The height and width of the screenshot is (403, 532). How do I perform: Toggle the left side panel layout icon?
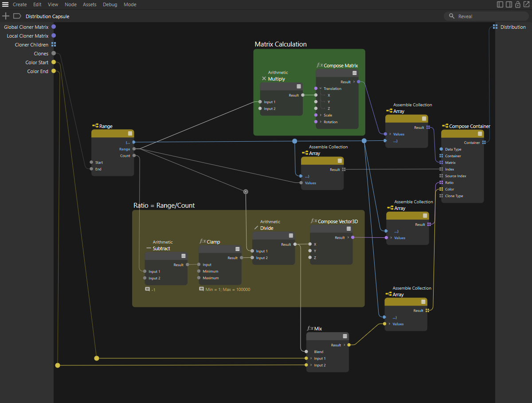click(500, 4)
